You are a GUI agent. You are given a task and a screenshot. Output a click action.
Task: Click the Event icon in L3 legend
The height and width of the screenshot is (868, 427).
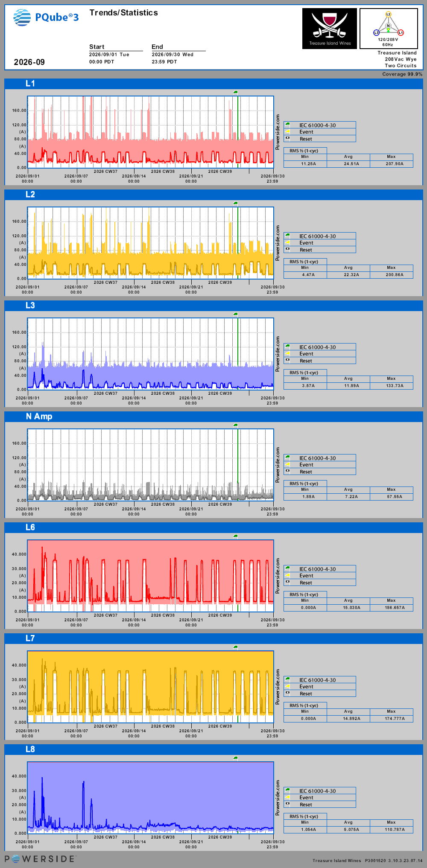tap(288, 353)
